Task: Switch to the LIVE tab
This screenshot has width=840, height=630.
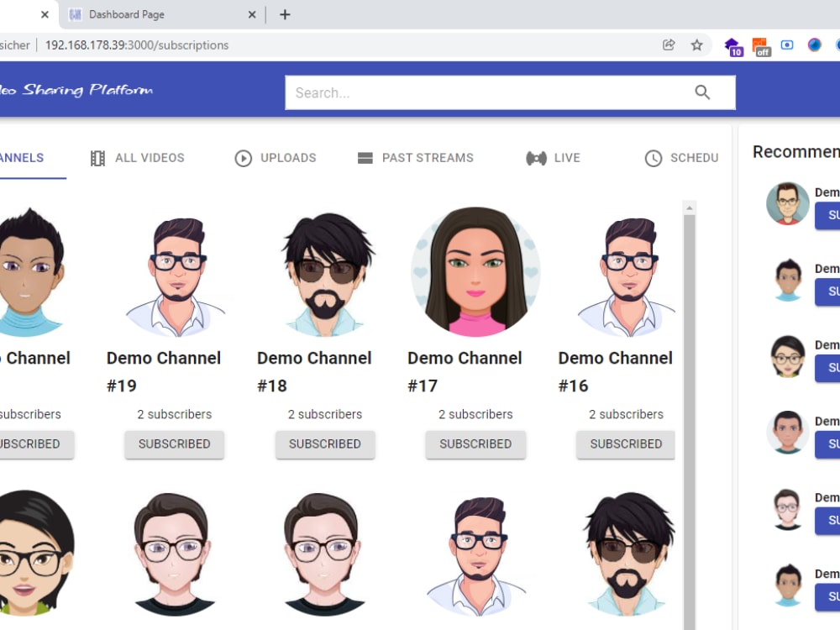Action: tap(554, 158)
